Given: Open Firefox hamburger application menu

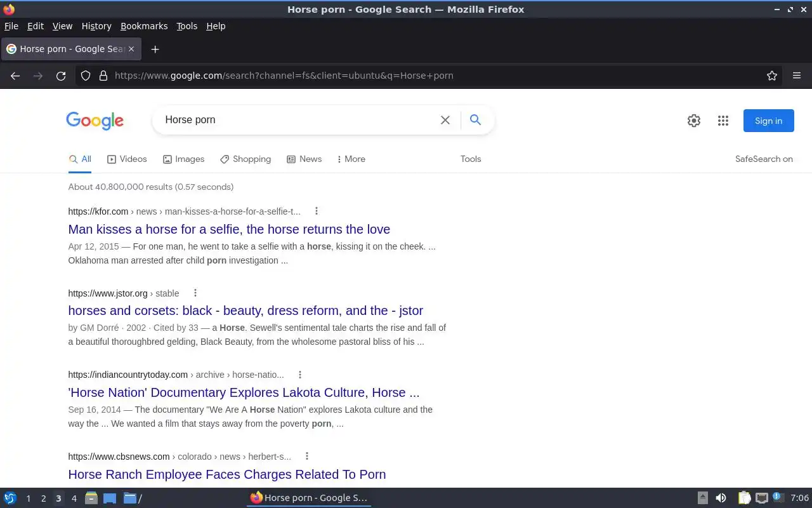Looking at the screenshot, I should point(797,76).
